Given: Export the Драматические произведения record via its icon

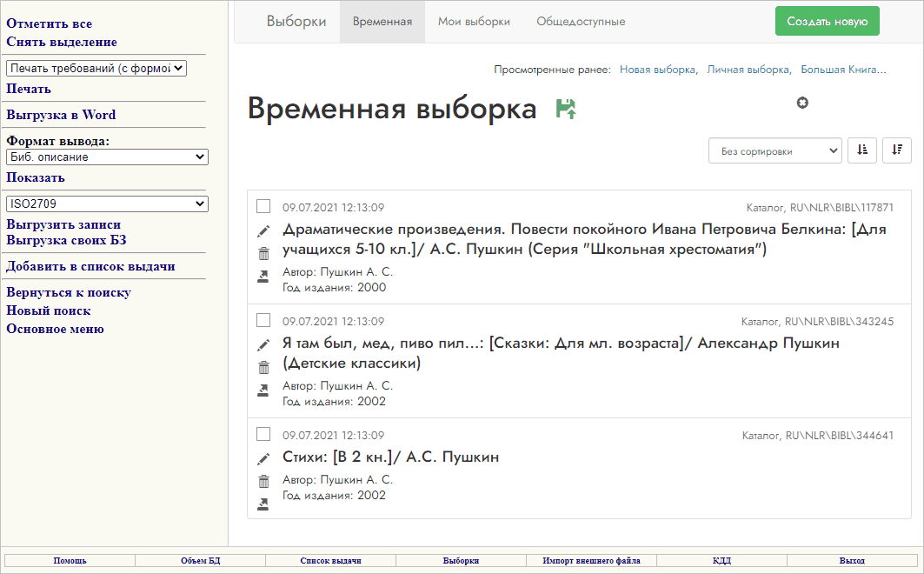Looking at the screenshot, I should [x=263, y=277].
